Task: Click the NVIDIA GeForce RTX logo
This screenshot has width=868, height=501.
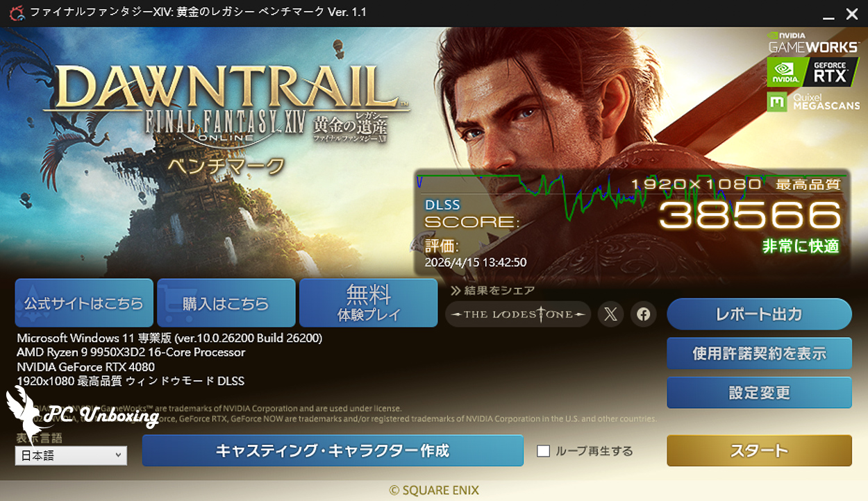Action: (x=813, y=72)
